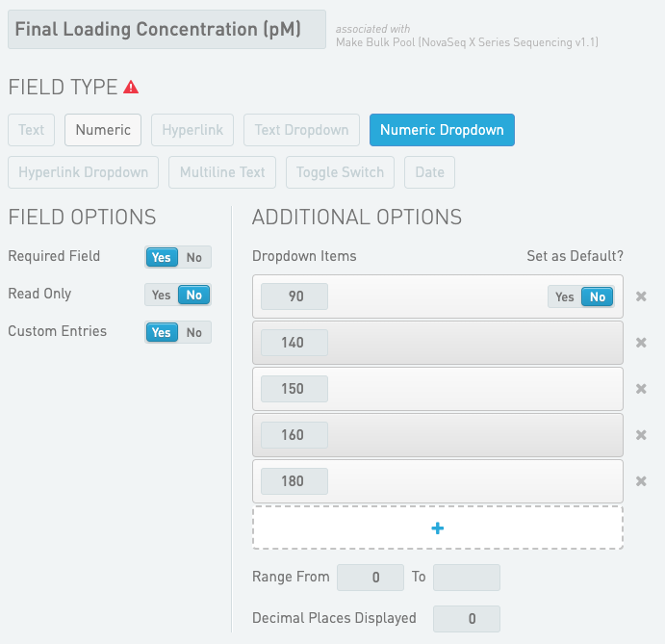Delete the 140 dropdown item

point(641,343)
